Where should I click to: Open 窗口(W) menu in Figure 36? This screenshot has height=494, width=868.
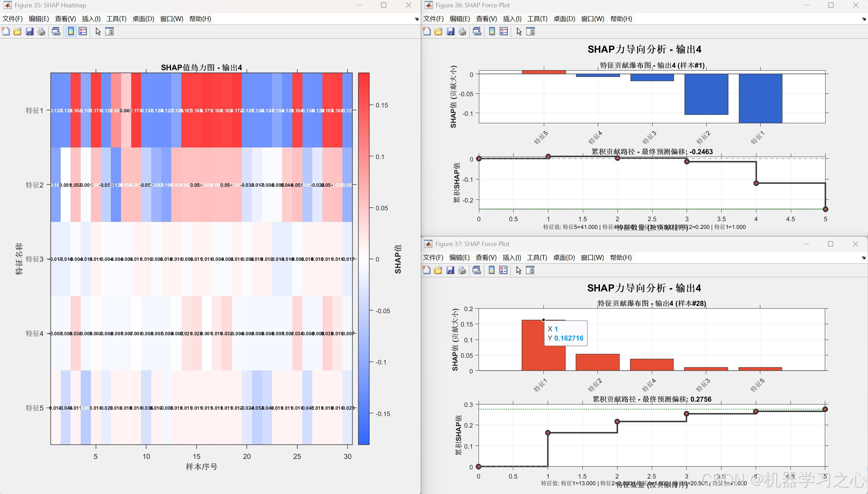pos(593,19)
